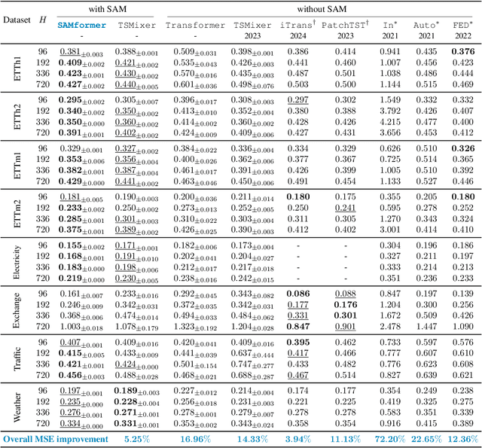The height and width of the screenshot is (448, 482).
Task: Select the 1.090 value in FED column
Action: click(463, 326)
